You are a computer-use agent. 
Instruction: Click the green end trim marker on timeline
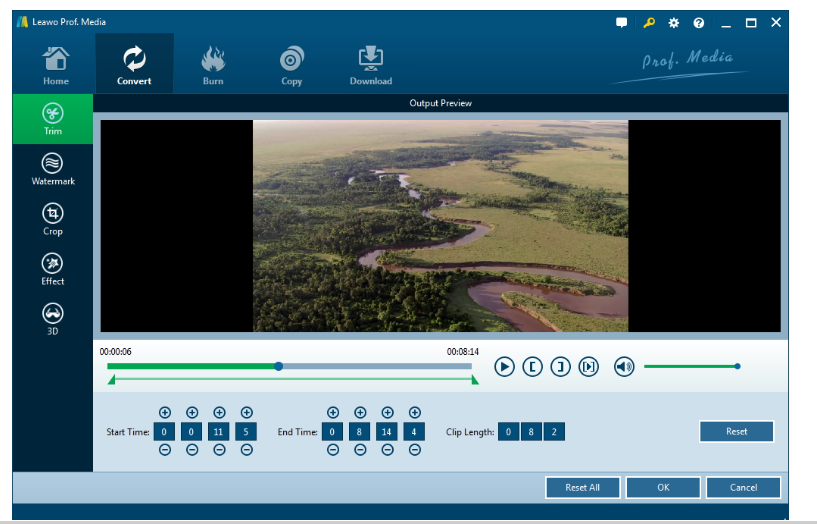pyautogui.click(x=475, y=380)
